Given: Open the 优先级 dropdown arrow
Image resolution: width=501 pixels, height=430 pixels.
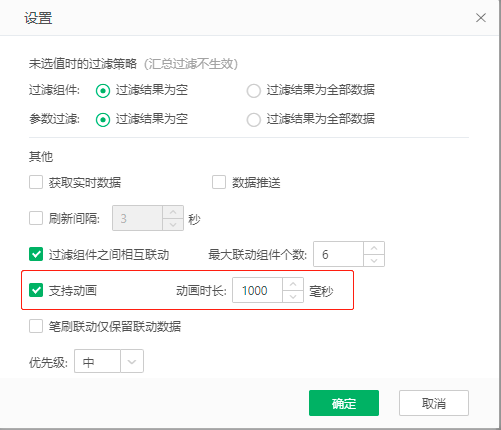Looking at the screenshot, I should (x=132, y=361).
